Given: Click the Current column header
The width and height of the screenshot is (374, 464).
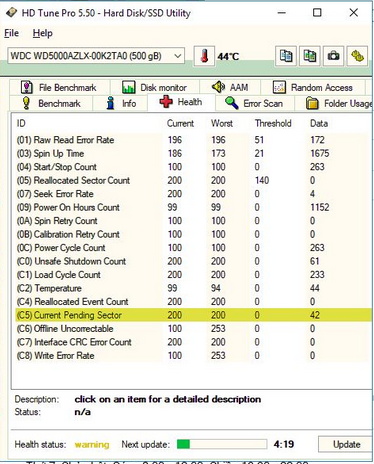Looking at the screenshot, I should [180, 123].
